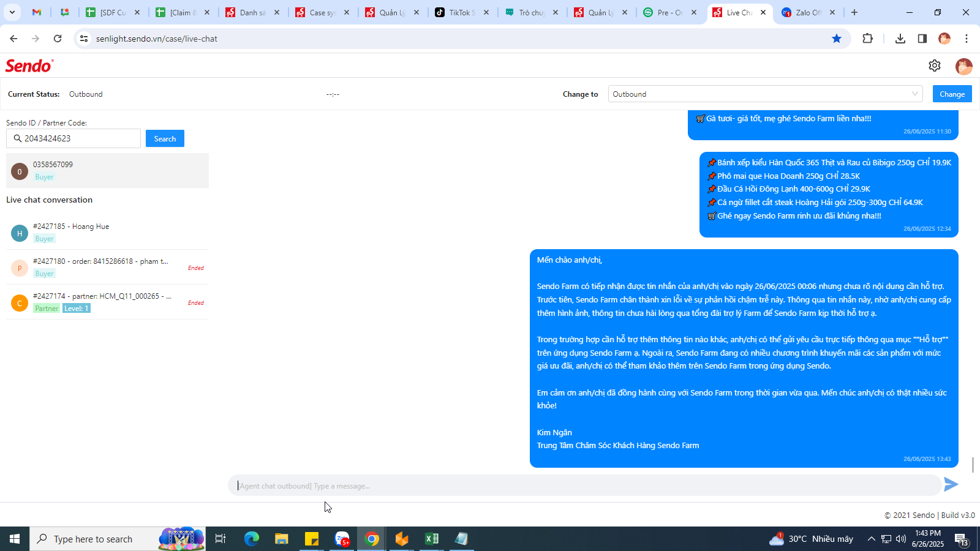The image size is (980, 551).
Task: Click the Mến chào anh/chị message bubble
Action: 744,358
